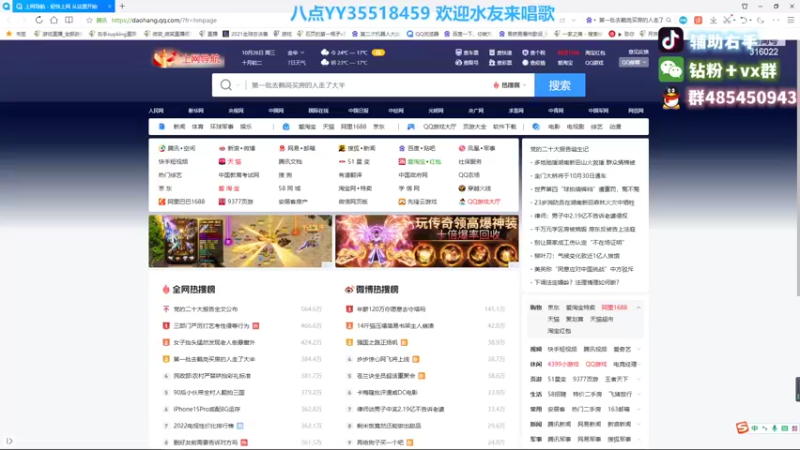Click into the main search input field
The height and width of the screenshot is (450, 800).
pyautogui.click(x=367, y=85)
